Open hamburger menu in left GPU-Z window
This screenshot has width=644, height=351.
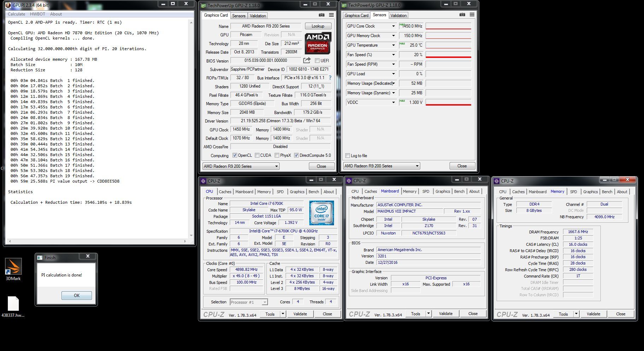click(x=331, y=15)
